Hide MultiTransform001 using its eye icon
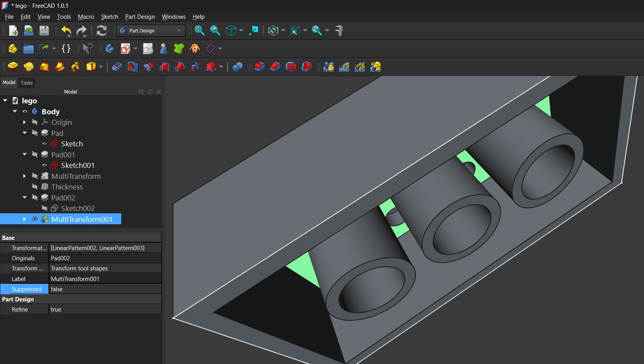 coord(35,219)
